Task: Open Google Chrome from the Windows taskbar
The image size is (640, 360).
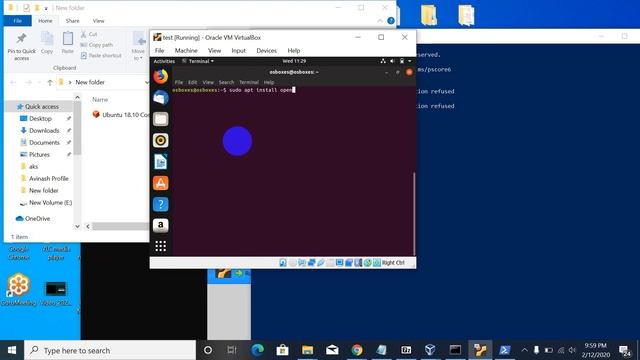Action: point(357,350)
